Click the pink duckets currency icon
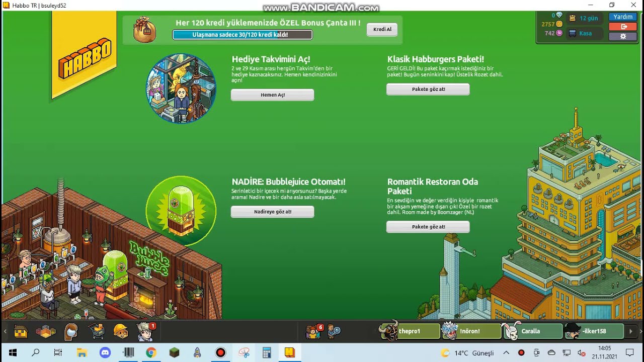 coord(559,33)
